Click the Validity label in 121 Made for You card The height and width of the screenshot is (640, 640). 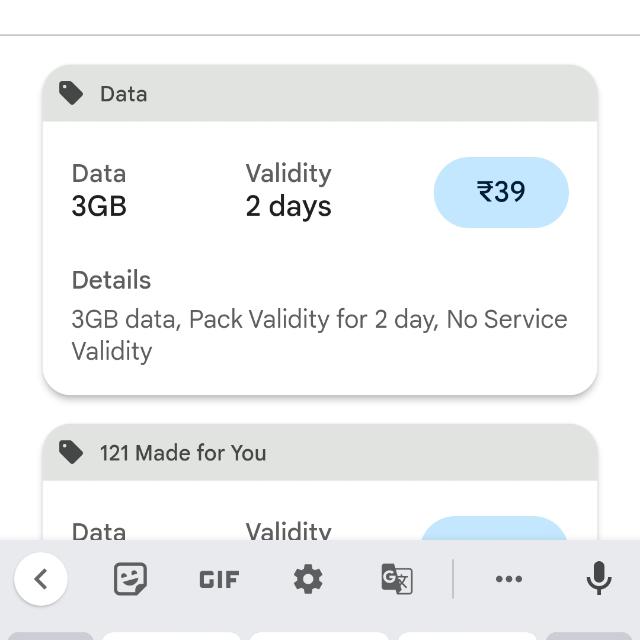(288, 531)
